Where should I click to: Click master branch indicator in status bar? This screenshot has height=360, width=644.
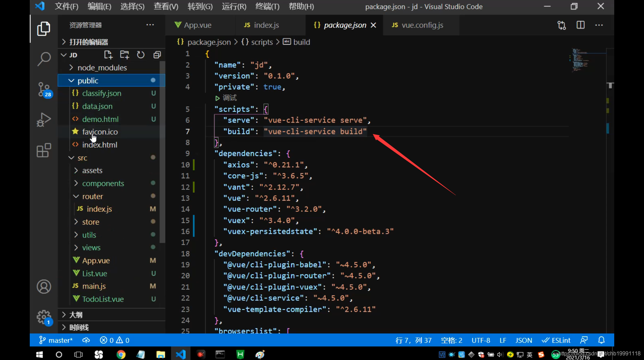click(56, 340)
